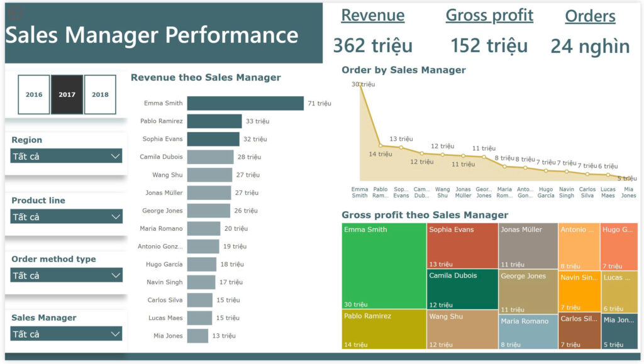Click Pablo Ramirez's revenue bar

click(214, 121)
